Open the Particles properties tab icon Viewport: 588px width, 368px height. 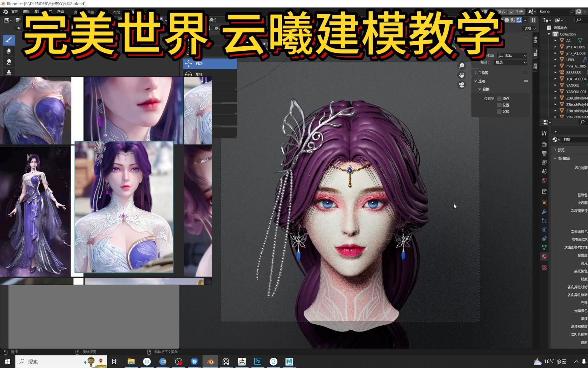[544, 221]
